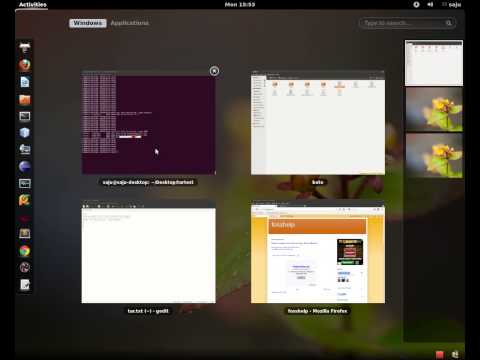The width and height of the screenshot is (480, 360).
Task: Open the volume control in the top bar
Action: pyautogui.click(x=430, y=4)
